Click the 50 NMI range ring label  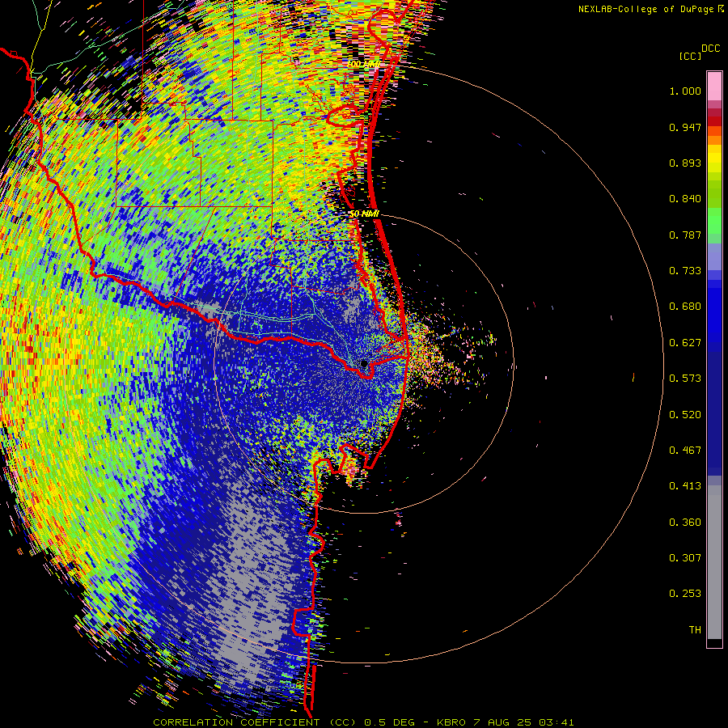(364, 214)
